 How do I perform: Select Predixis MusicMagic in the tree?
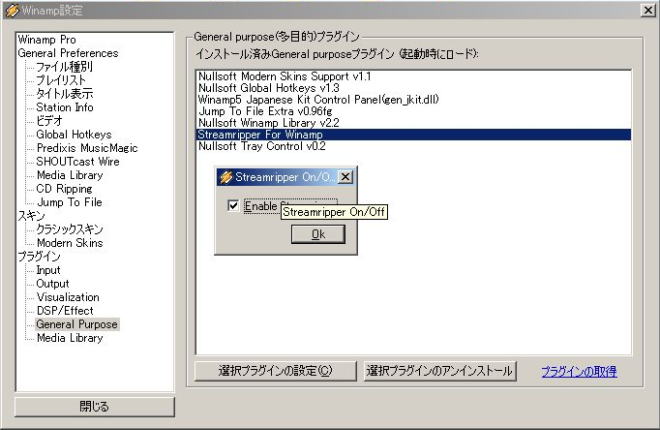[87, 148]
